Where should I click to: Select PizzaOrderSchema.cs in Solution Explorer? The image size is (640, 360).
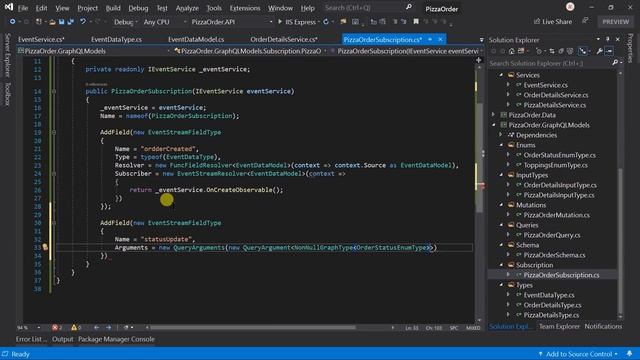tap(554, 255)
